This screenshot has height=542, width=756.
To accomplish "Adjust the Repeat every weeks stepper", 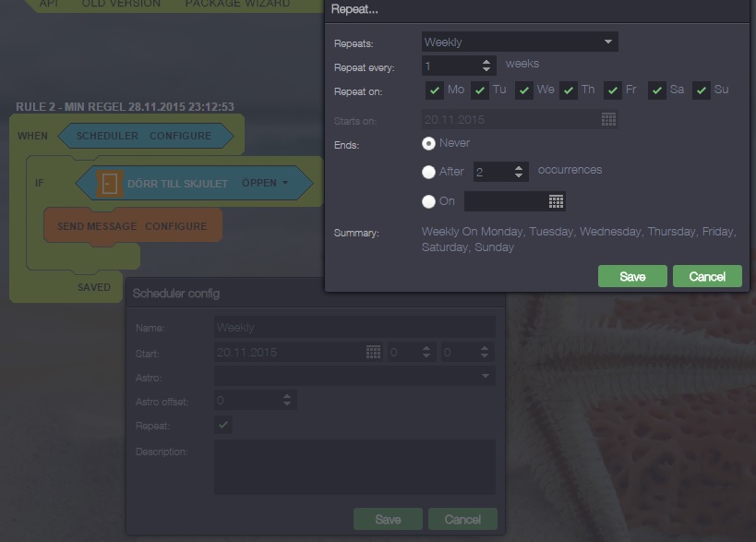I will point(486,66).
